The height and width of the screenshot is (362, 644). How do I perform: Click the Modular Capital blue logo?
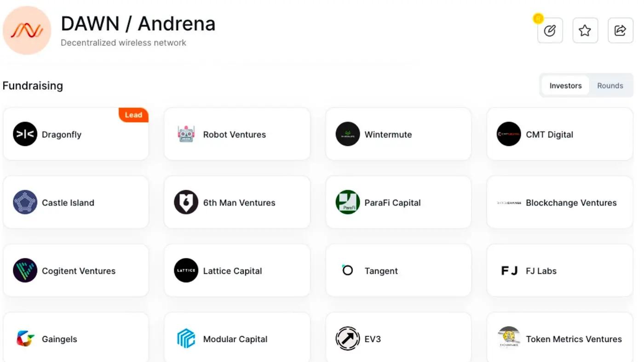coord(186,339)
